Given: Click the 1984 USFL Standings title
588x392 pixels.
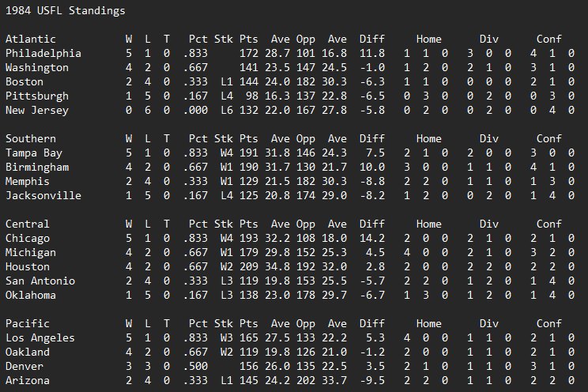Looking at the screenshot, I should click(65, 11).
